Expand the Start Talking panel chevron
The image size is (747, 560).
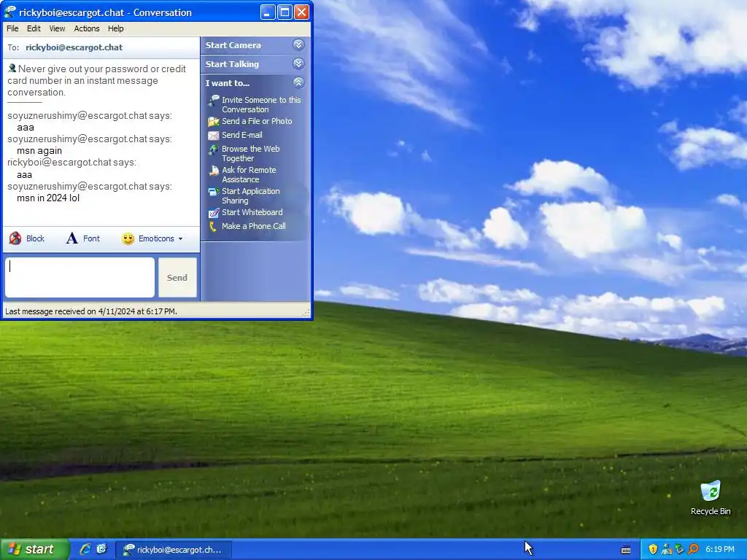pyautogui.click(x=298, y=63)
